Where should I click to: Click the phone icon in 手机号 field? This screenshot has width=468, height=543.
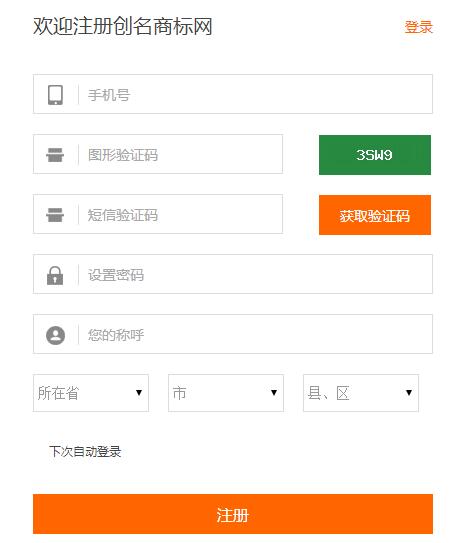click(x=55, y=95)
